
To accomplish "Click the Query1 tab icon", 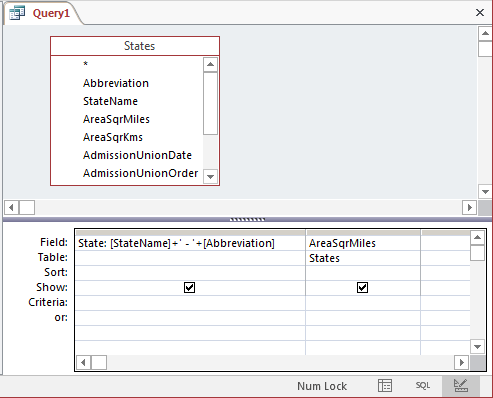I will click(17, 13).
